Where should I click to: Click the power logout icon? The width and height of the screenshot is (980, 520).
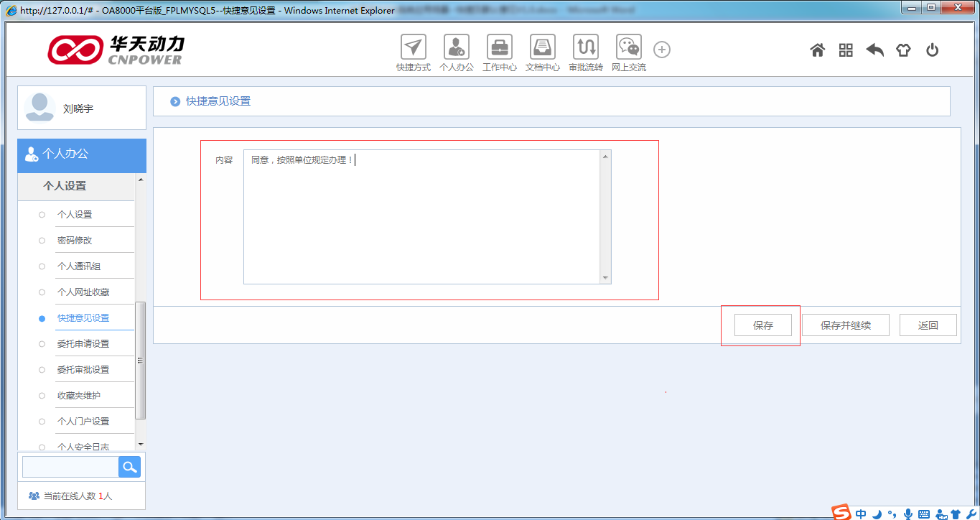tap(932, 50)
